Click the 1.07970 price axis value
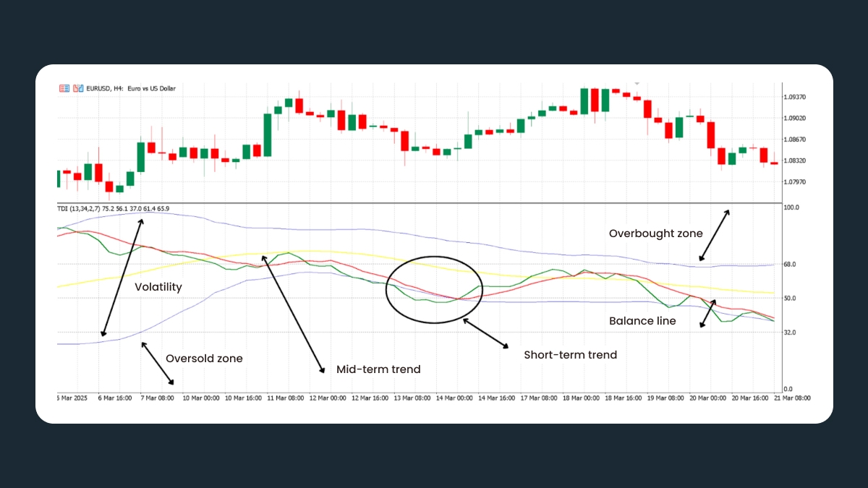868x488 pixels. [795, 182]
